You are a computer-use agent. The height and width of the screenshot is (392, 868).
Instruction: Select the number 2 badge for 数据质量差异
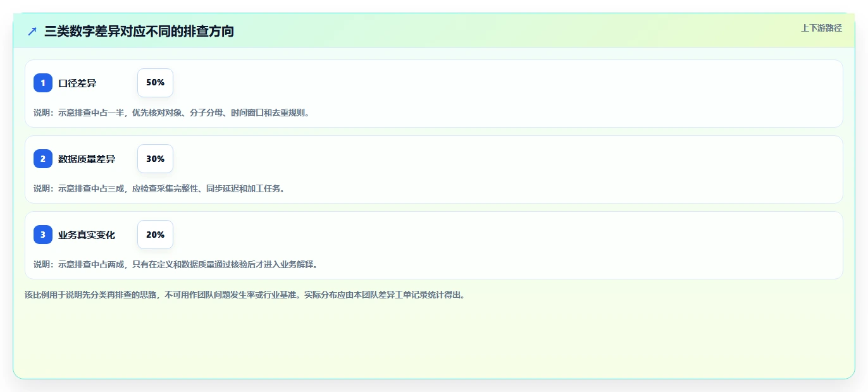pyautogui.click(x=43, y=159)
